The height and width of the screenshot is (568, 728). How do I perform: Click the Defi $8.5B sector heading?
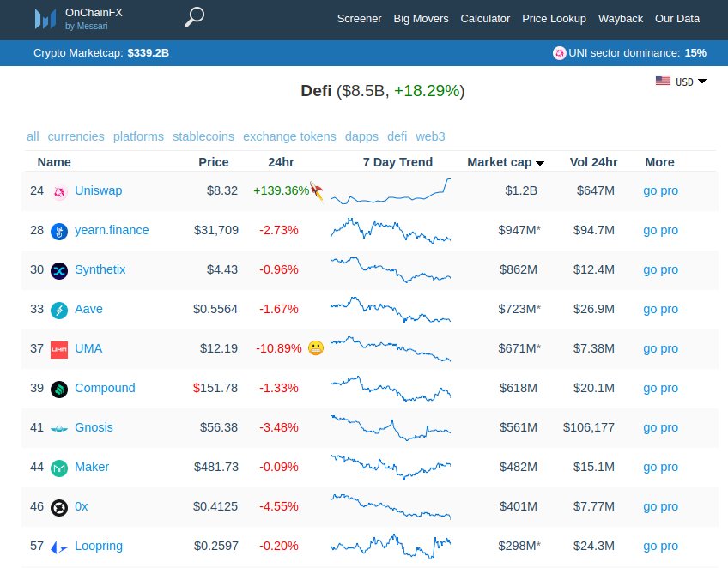click(383, 90)
